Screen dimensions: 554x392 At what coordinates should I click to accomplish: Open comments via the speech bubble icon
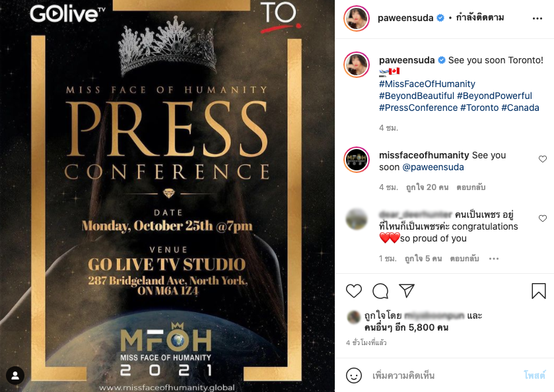(380, 291)
